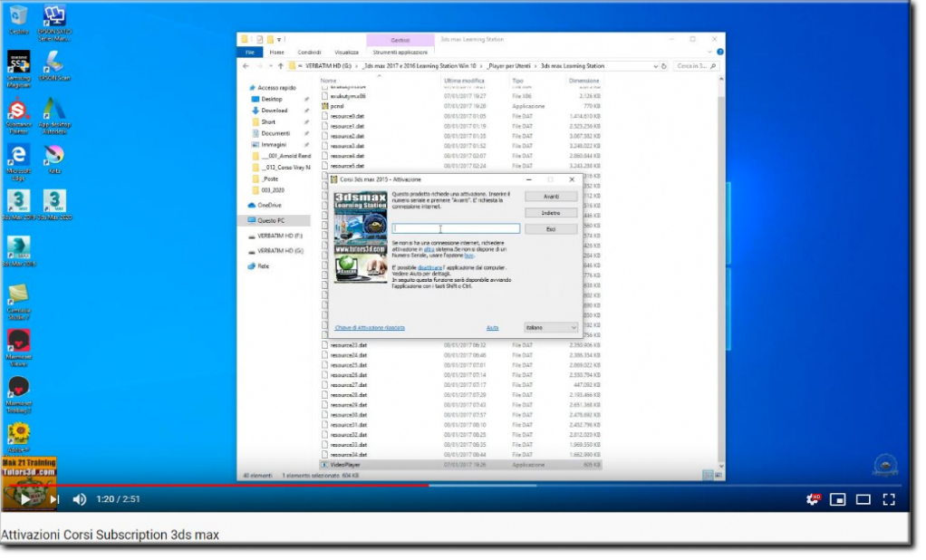The height and width of the screenshot is (560, 926).
Task: Launch Microsoft Edge from the desktop
Action: pyautogui.click(x=18, y=162)
